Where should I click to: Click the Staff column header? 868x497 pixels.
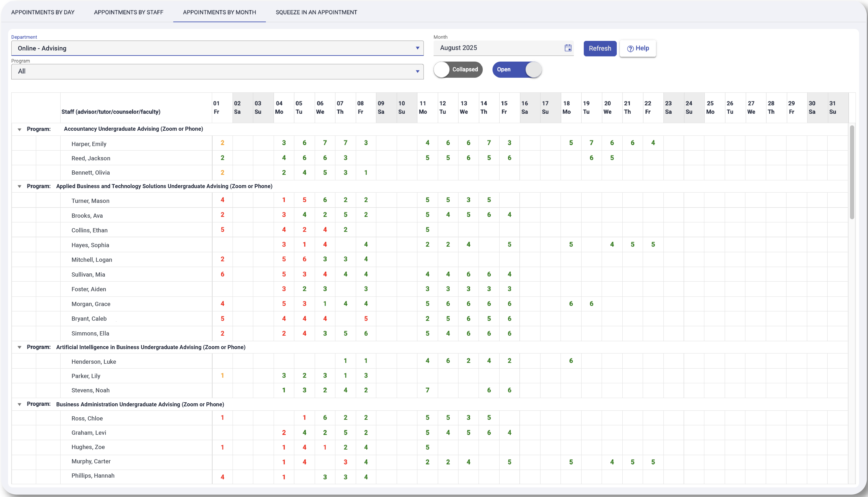136,108
